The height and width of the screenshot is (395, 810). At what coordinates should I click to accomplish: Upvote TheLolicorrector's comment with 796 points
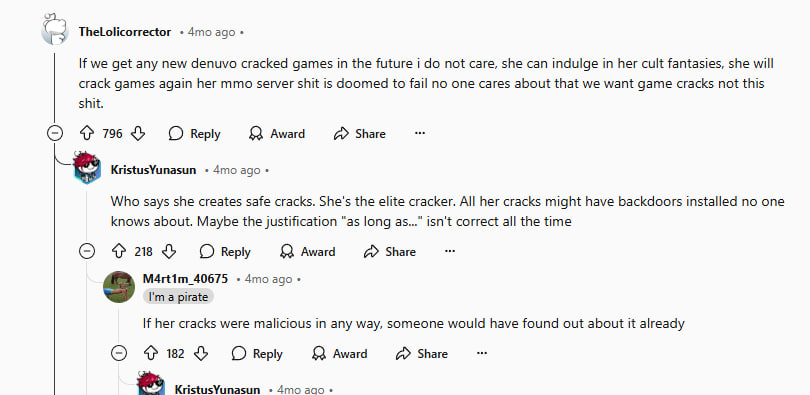[x=87, y=134]
